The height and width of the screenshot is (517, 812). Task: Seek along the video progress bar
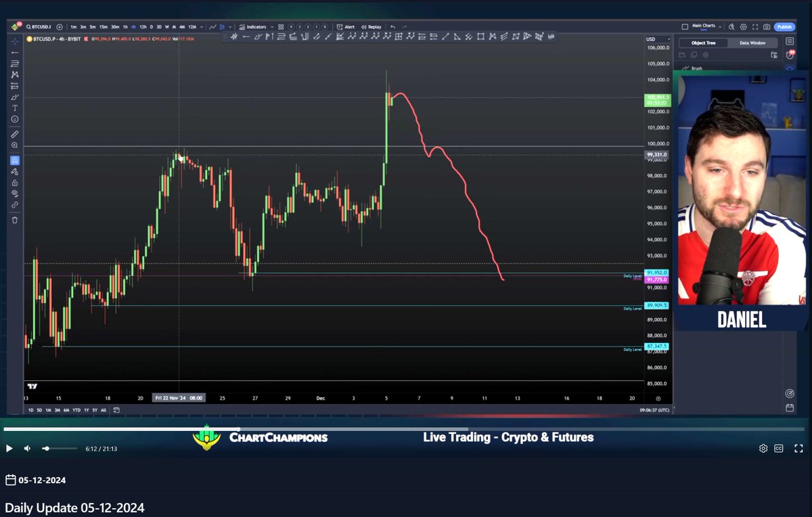(405, 429)
